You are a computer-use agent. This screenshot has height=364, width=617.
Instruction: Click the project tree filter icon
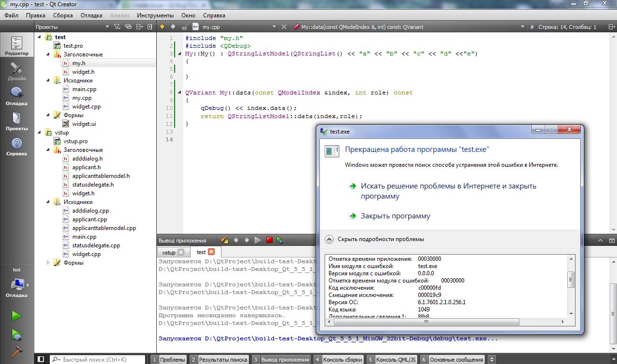click(117, 27)
